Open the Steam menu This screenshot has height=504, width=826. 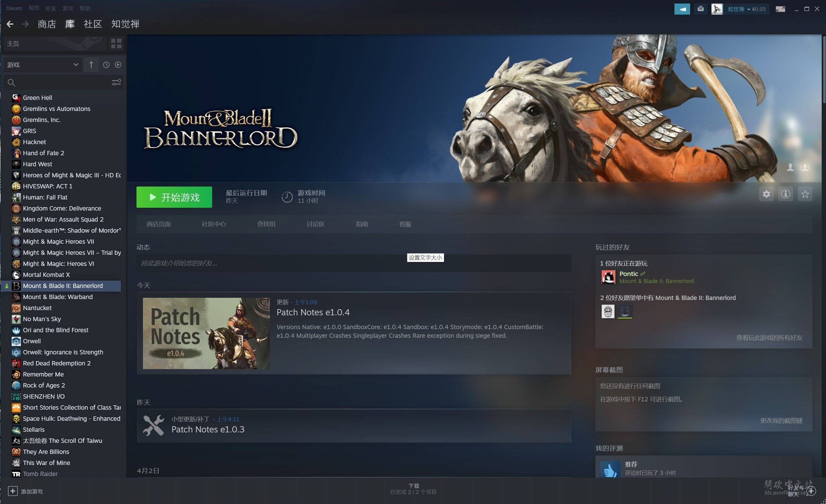tap(14, 8)
